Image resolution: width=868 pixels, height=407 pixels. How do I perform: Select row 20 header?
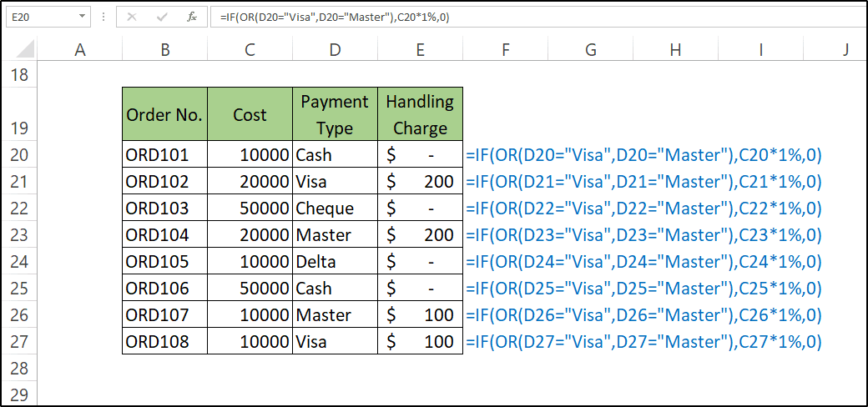(x=19, y=154)
